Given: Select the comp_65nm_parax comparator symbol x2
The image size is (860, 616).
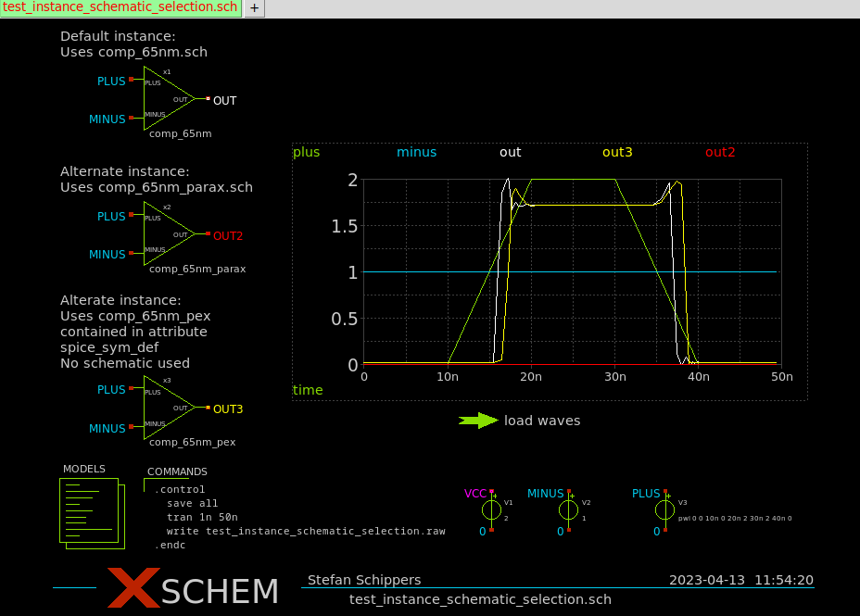Looking at the screenshot, I should [x=167, y=235].
